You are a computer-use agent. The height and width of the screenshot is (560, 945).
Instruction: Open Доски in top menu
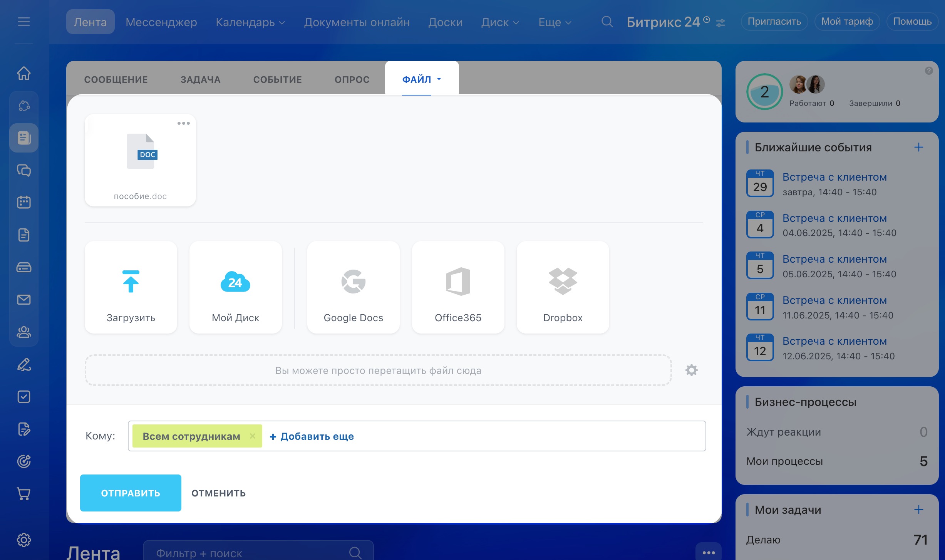coord(446,22)
